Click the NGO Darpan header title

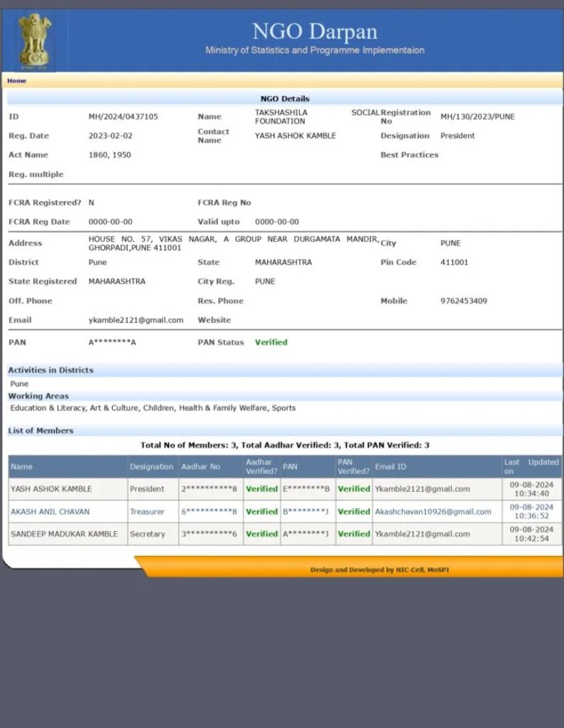coord(315,31)
